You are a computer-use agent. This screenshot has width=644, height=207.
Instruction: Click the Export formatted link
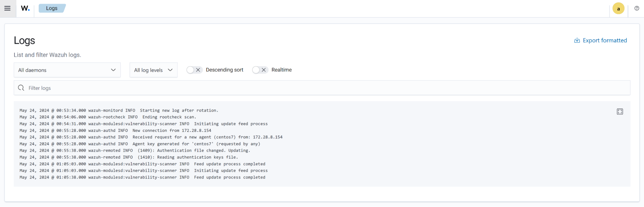tap(604, 40)
